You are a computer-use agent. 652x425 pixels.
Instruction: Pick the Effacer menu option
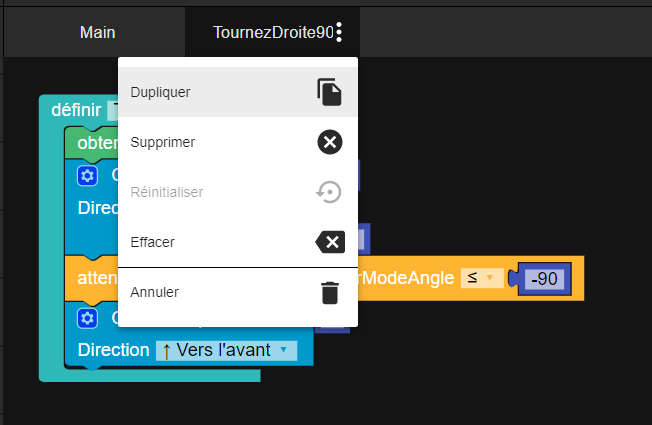153,242
